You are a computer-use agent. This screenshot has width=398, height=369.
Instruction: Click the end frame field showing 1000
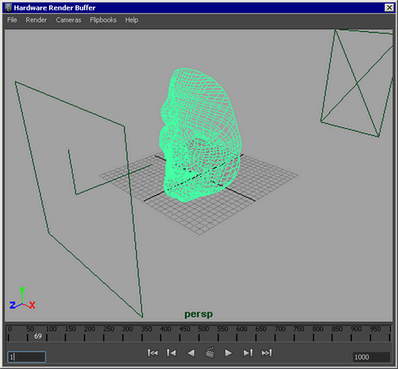(371, 357)
